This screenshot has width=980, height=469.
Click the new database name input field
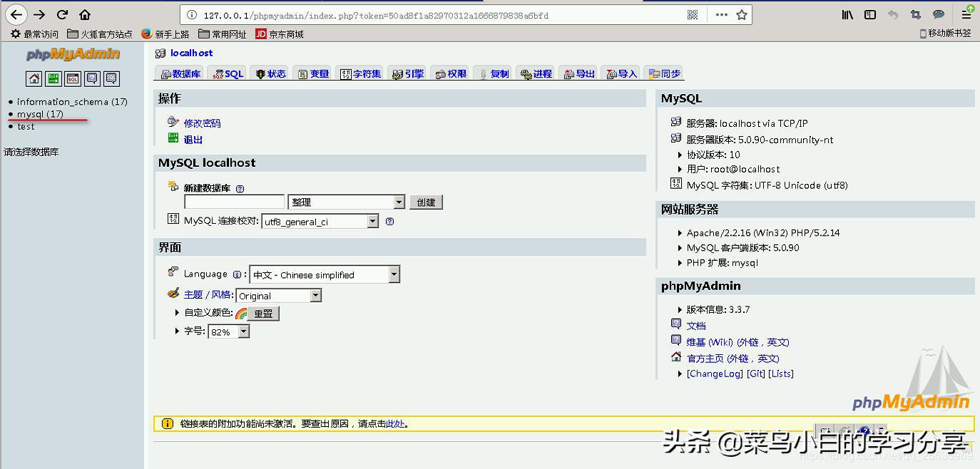(x=234, y=202)
